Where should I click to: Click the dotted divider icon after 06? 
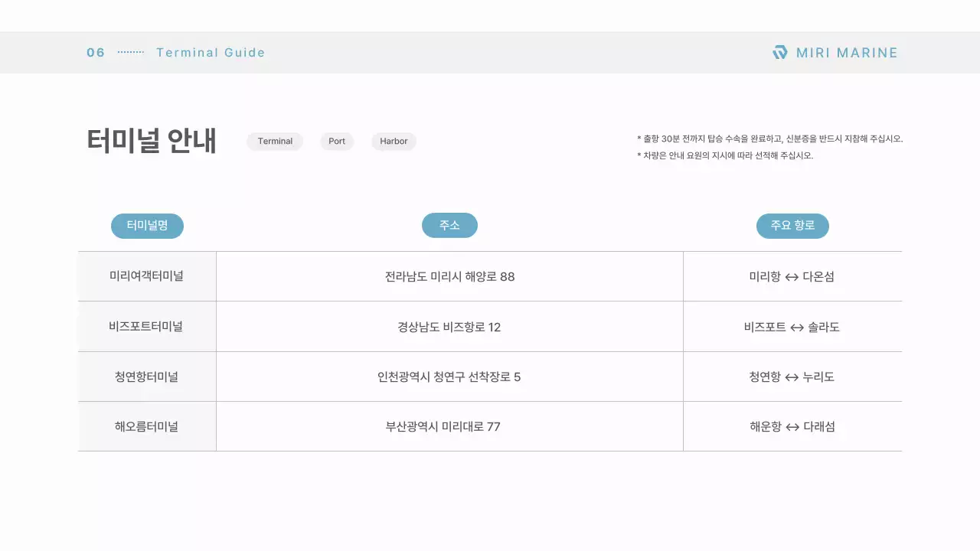click(130, 52)
